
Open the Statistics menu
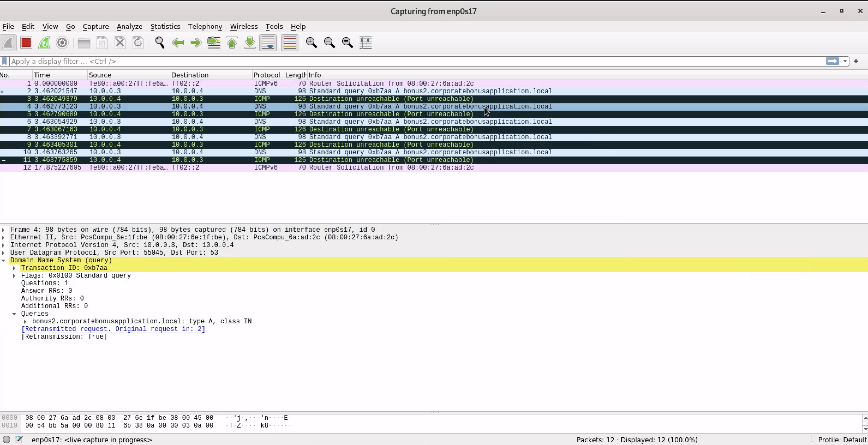(165, 26)
